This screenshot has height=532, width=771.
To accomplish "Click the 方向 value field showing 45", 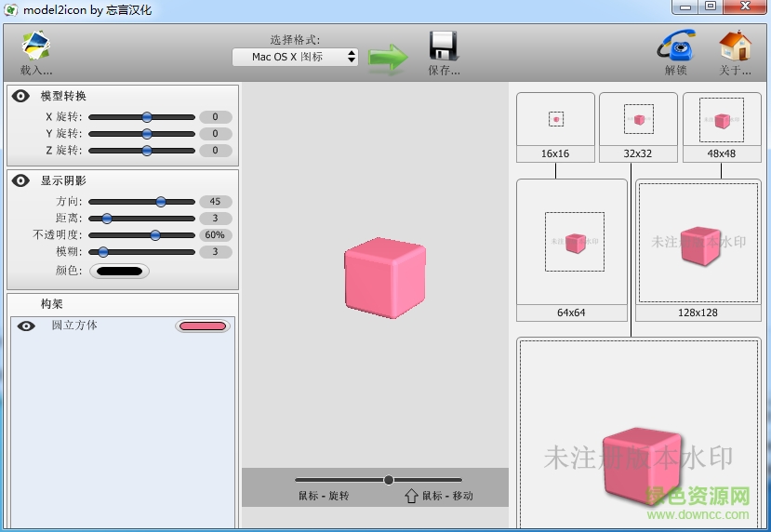I will coord(215,202).
